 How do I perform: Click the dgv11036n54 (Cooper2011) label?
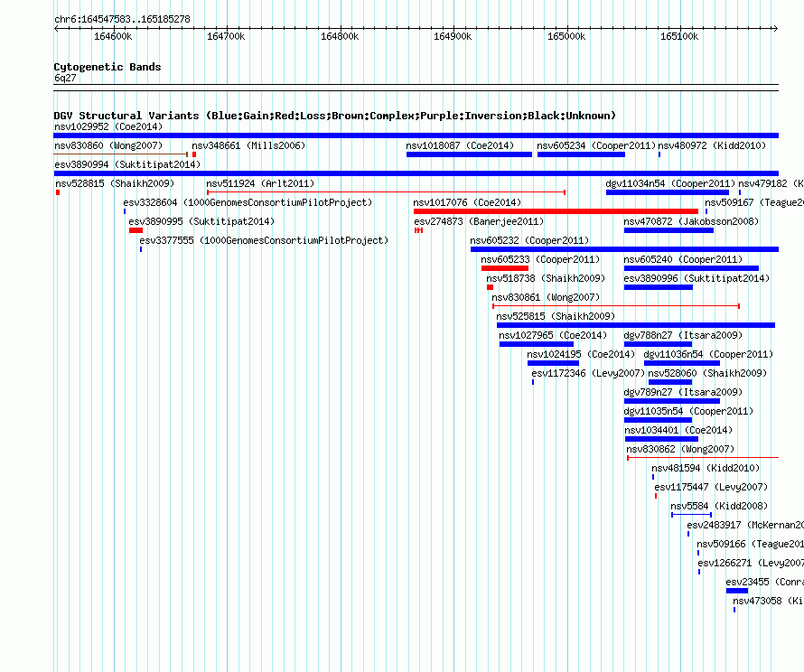pos(708,354)
